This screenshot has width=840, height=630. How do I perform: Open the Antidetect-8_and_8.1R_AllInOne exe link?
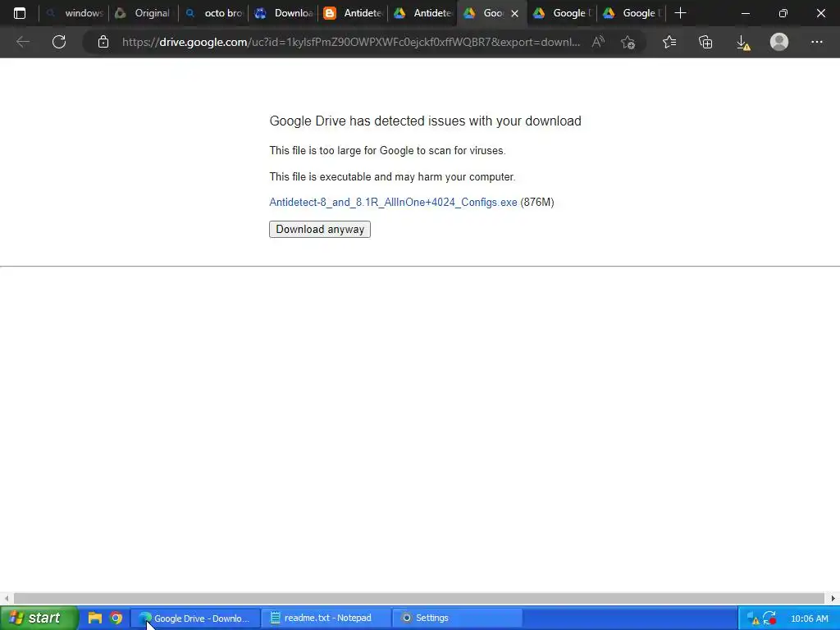coord(393,202)
